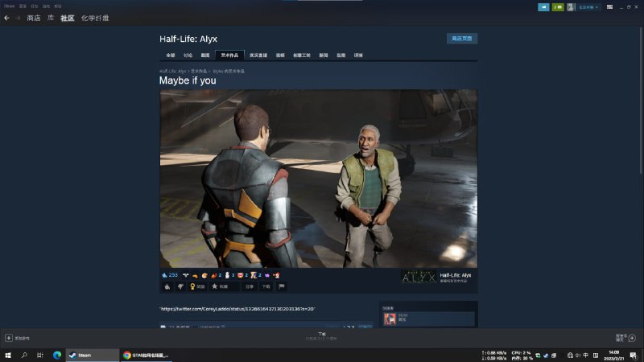The image size is (644, 362).
Task: Switch to the 截图 screenshots tab
Action: [x=205, y=56]
